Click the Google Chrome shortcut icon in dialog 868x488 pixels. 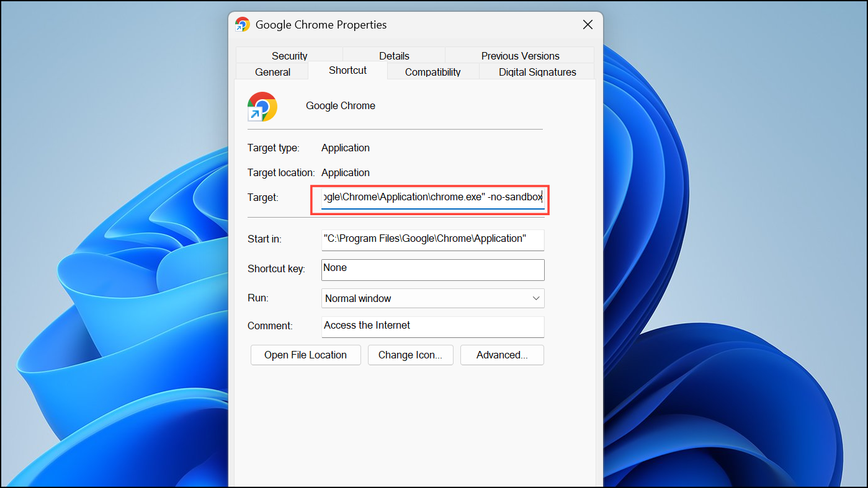[x=262, y=106]
